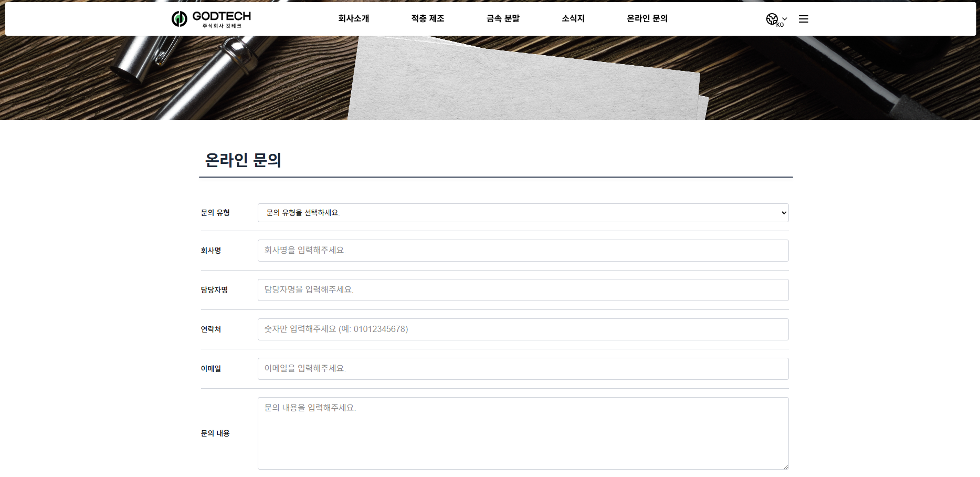Select the 금속 분말 navigation item
This screenshot has width=980, height=477.
(502, 18)
